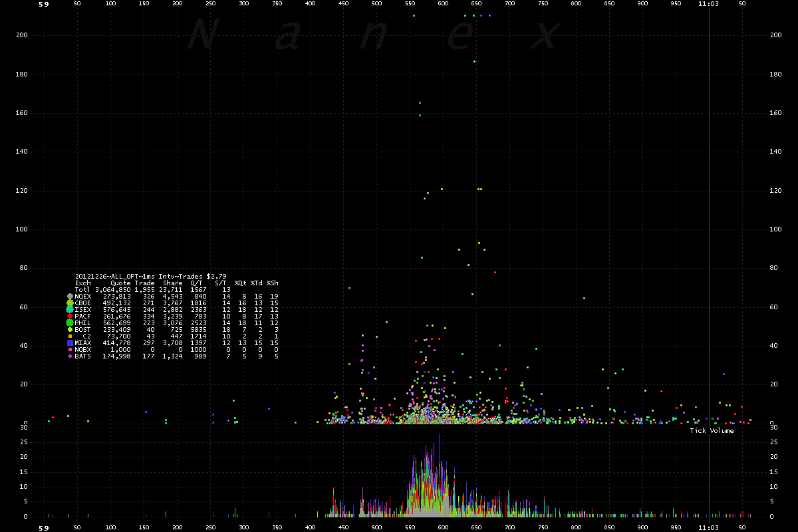Viewport: 798px width, 532px height.
Task: Click PHIL quote value 562,699
Action: tap(117, 323)
